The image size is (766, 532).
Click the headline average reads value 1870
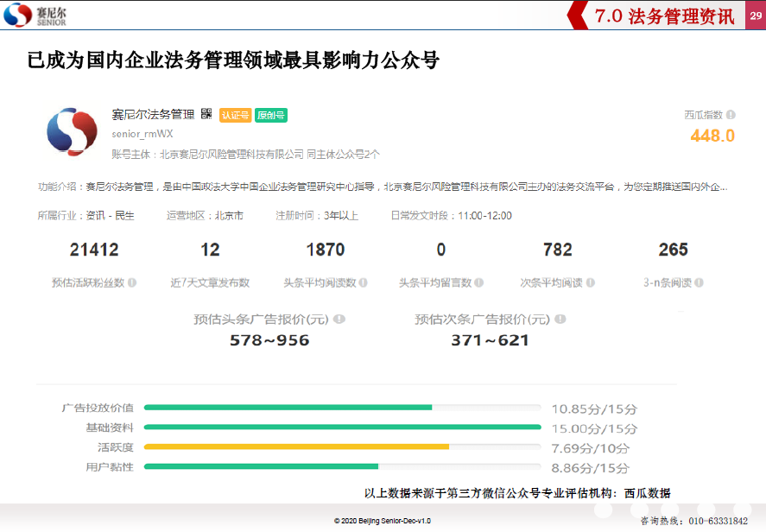coord(326,250)
